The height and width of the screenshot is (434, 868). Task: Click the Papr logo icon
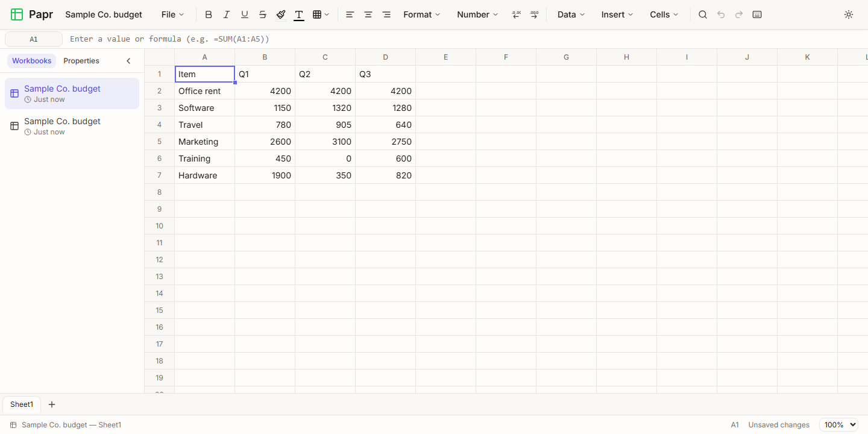point(17,14)
